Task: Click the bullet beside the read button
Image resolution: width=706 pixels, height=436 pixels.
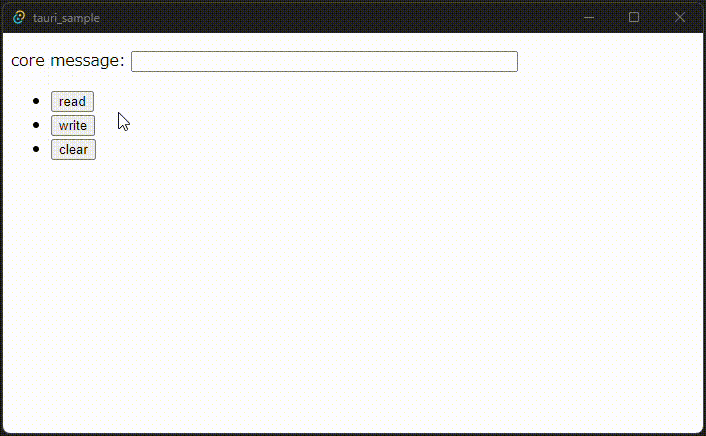Action: pos(36,101)
